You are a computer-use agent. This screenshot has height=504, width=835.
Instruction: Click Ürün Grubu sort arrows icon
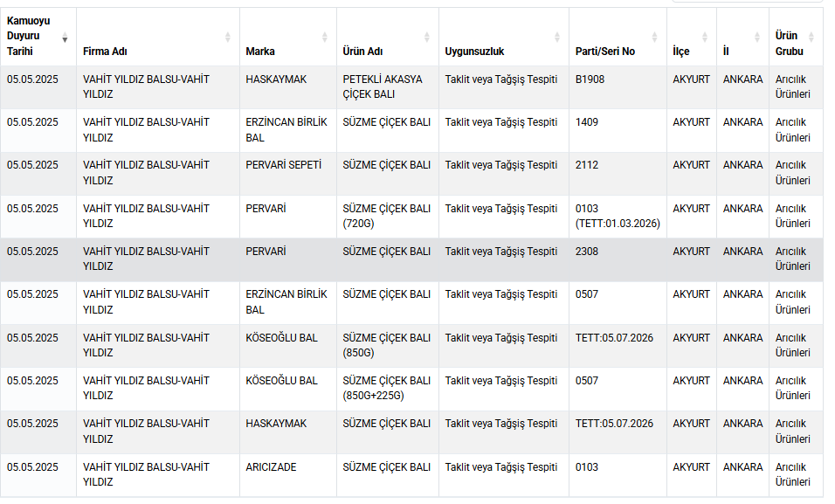811,38
